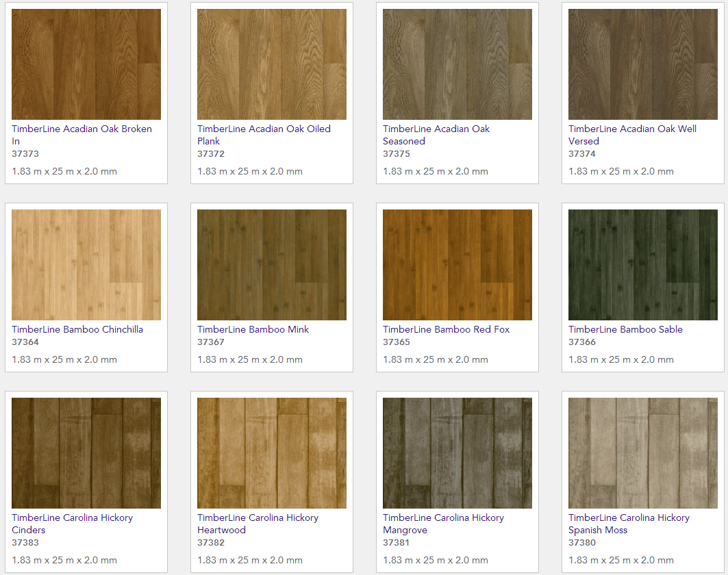Select product number 37375

click(x=397, y=153)
